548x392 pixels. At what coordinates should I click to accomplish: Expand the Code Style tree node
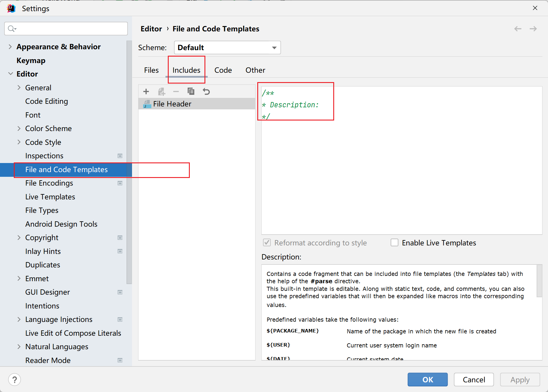(19, 142)
